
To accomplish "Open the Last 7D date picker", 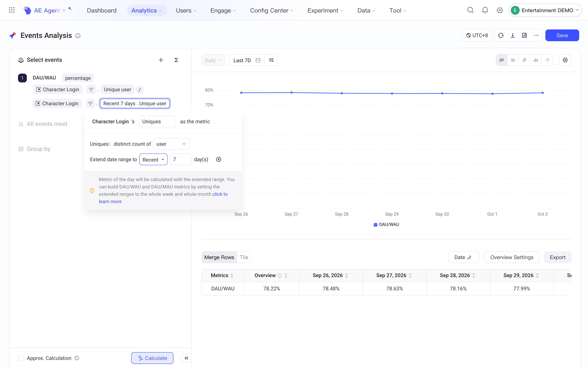I will pos(247,60).
